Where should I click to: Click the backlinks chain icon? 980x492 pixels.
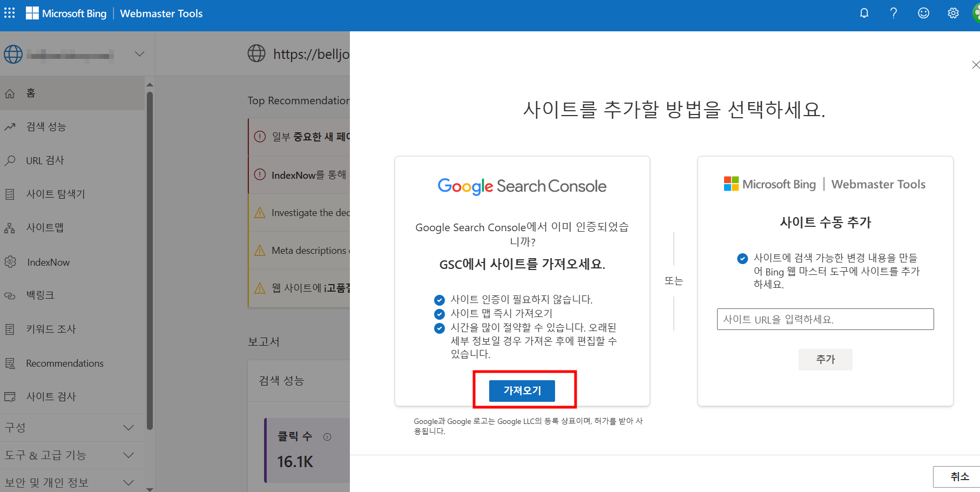(10, 295)
